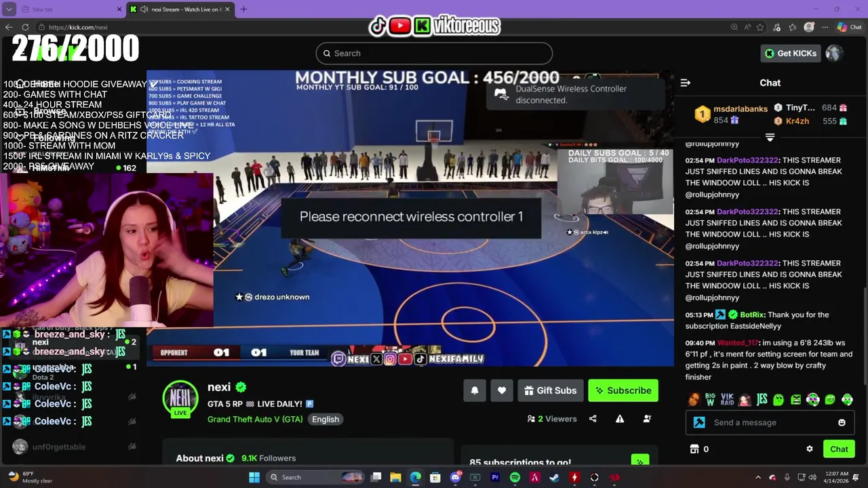The width and height of the screenshot is (868, 488).
Task: Go back in browser
Action: pyautogui.click(x=9, y=27)
